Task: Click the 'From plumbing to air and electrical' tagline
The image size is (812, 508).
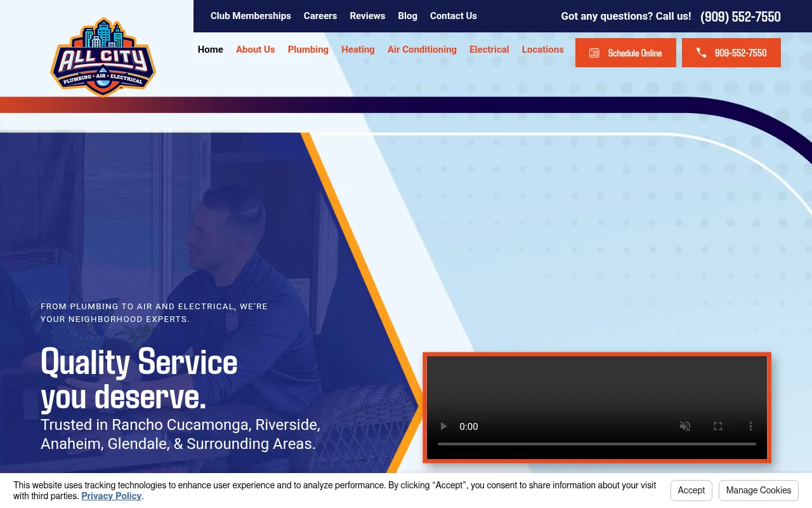Action: point(154,312)
